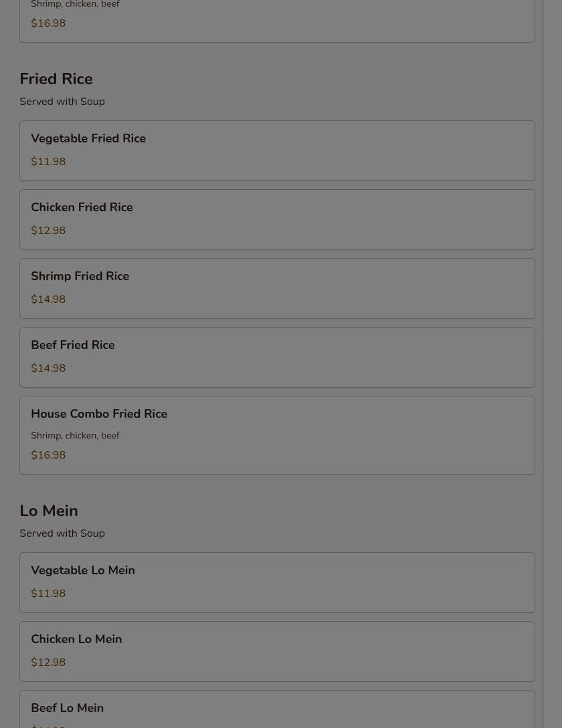
Task: Click the partial combo card above Fried Rice heading
Action: point(277,20)
